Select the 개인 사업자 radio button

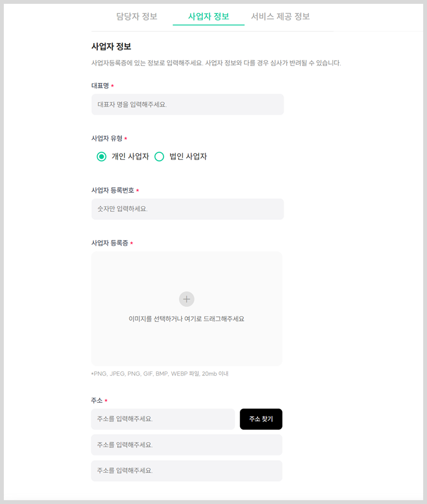click(102, 157)
